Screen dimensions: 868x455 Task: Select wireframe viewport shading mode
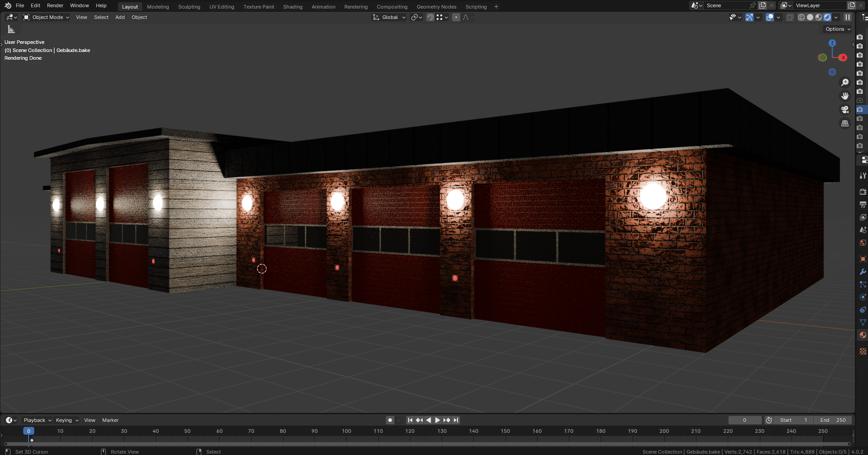pyautogui.click(x=801, y=17)
